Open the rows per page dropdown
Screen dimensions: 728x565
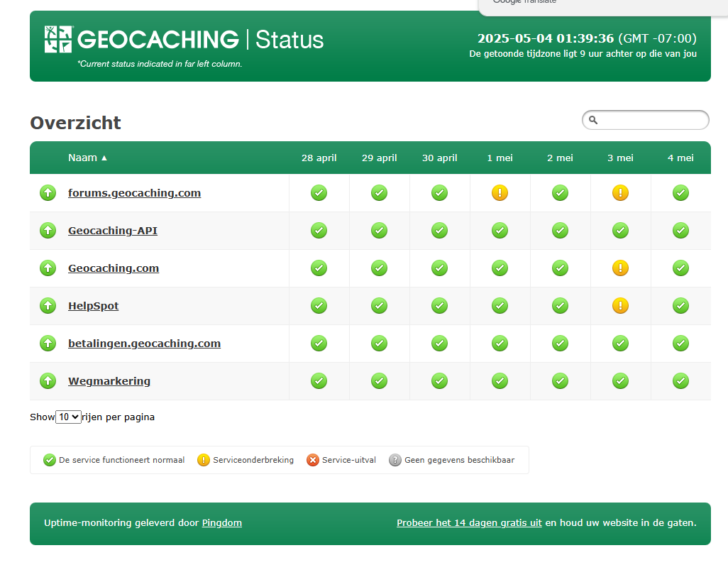(68, 417)
